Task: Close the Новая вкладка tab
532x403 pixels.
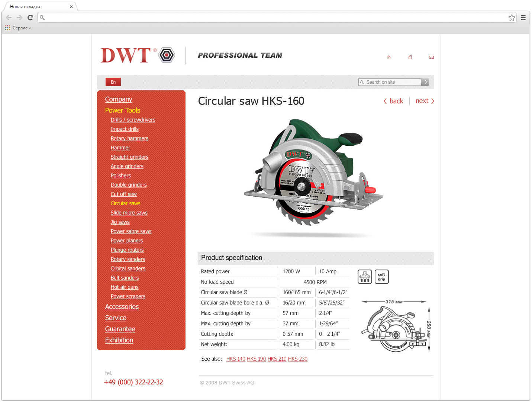Action: tap(71, 7)
